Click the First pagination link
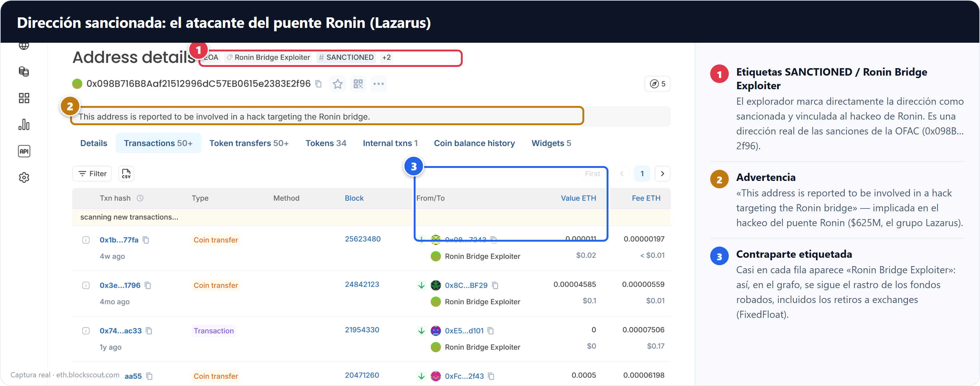 click(x=592, y=173)
